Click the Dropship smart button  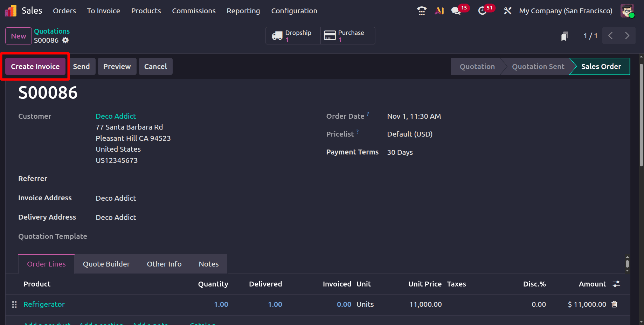click(292, 35)
